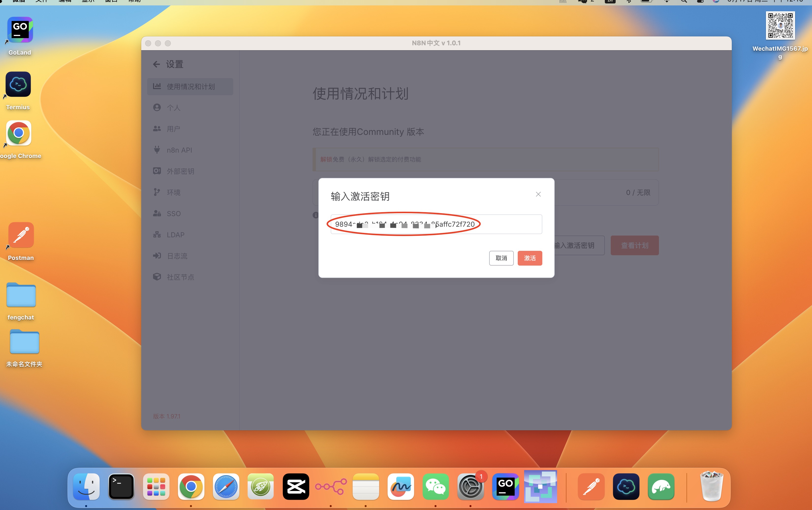Click the activation key input field
This screenshot has height=510, width=812.
pos(436,224)
